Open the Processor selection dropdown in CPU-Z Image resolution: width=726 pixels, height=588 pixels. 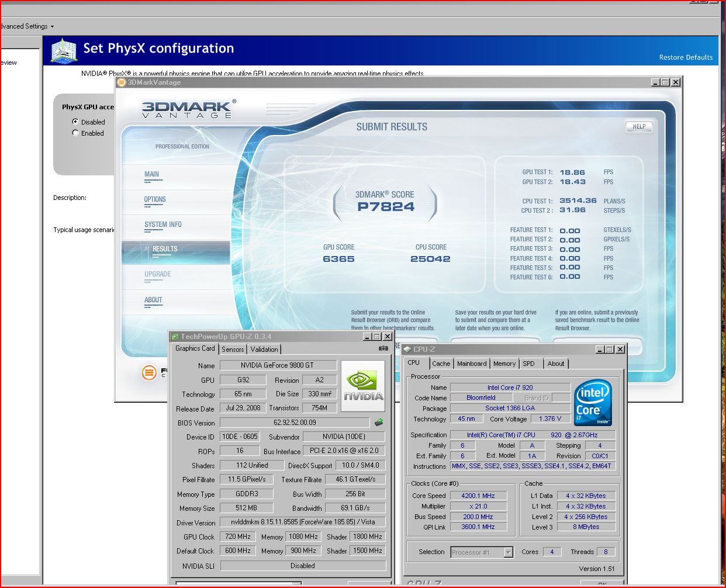click(509, 552)
